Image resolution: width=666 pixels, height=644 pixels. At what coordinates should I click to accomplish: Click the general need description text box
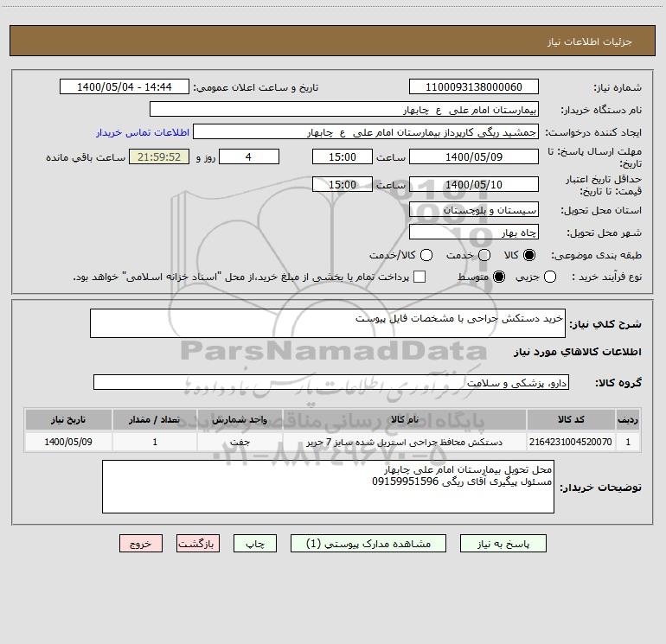point(328,323)
